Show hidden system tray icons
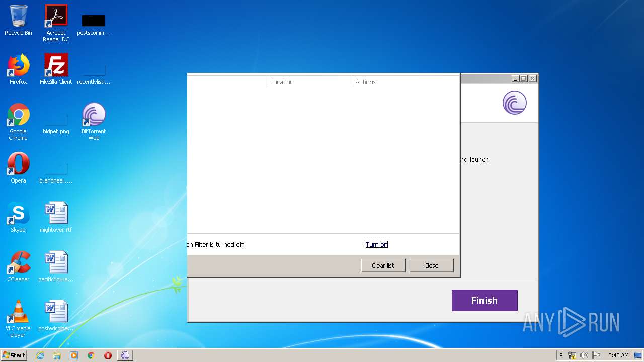Viewport: 644px width, 362px height. coord(561,355)
